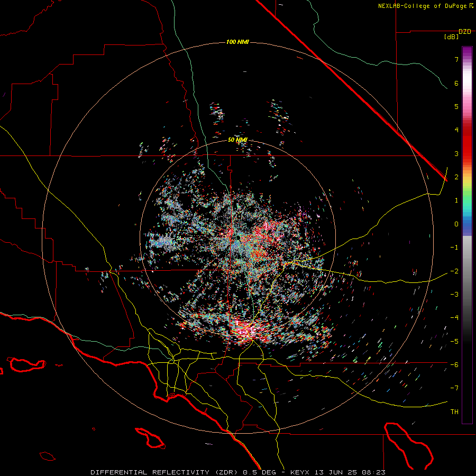
Task: Click the NEXLAB-College of DuPage watermark text
Action: 425,6
